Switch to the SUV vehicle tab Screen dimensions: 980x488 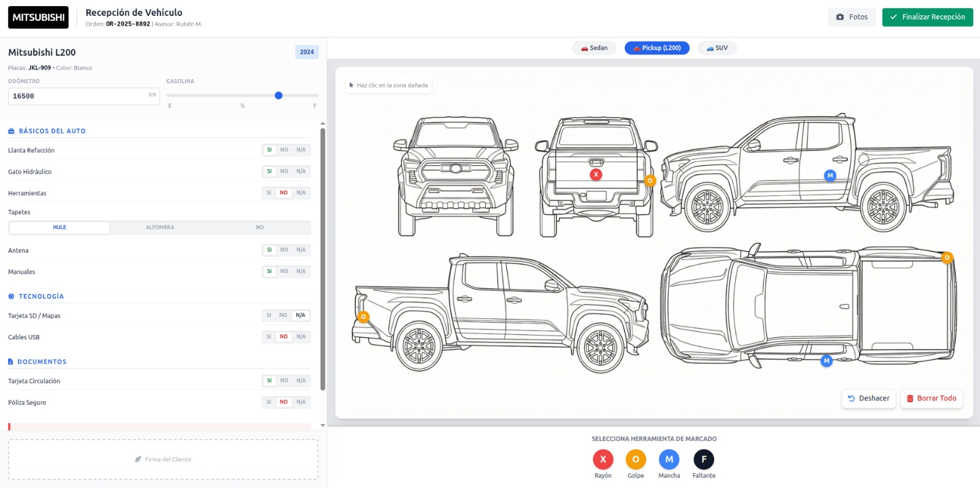[x=717, y=48]
